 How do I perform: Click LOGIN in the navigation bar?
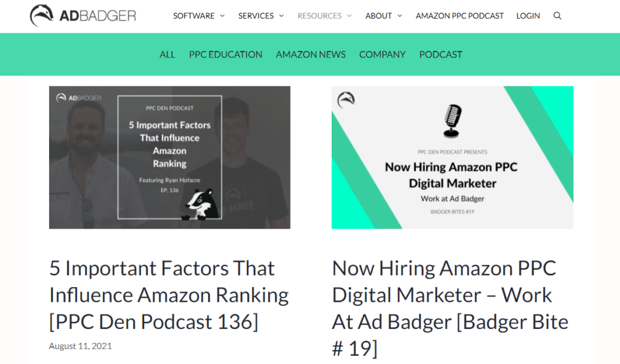click(528, 16)
